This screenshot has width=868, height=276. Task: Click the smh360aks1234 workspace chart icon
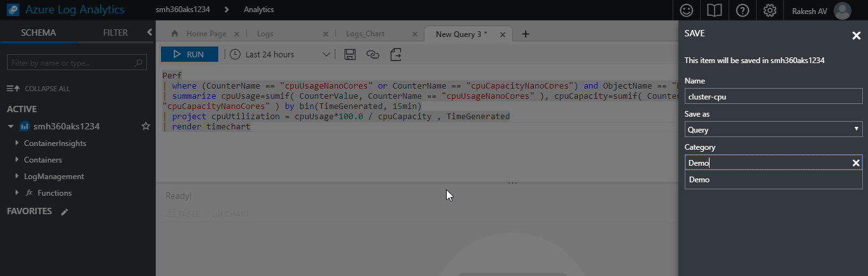point(25,126)
